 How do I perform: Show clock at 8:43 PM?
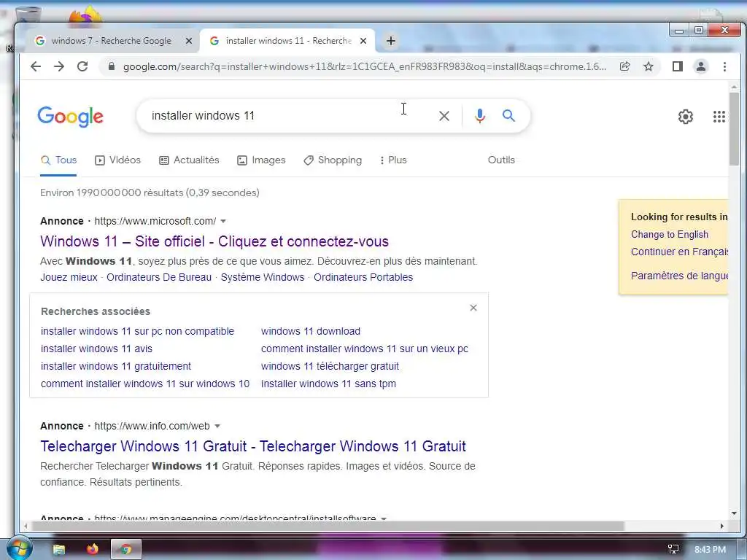[710, 550]
